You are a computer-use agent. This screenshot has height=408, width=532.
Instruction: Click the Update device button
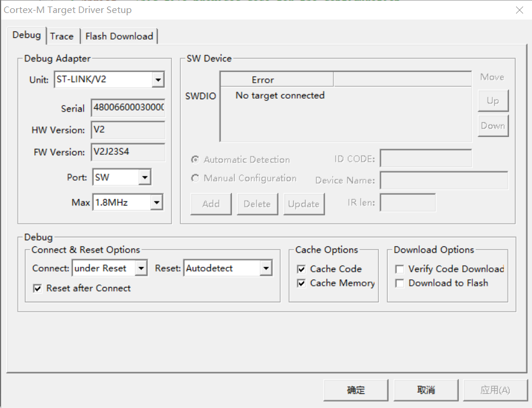tap(304, 204)
